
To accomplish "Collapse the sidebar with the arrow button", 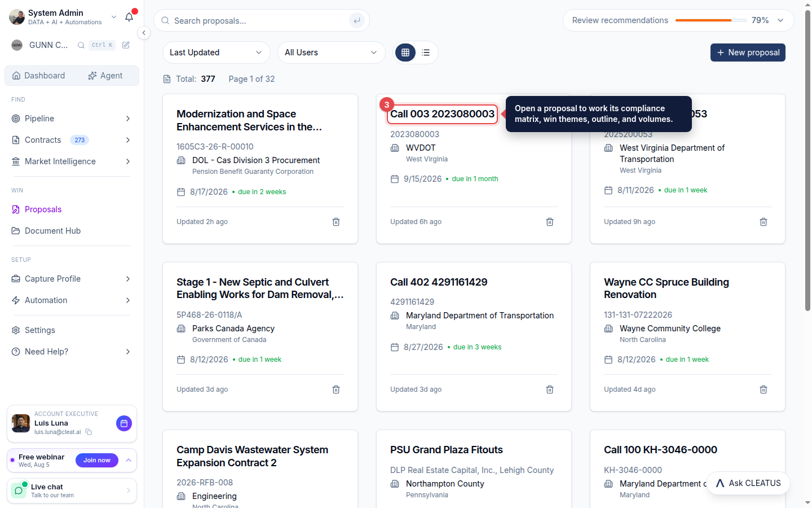I will coord(144,33).
